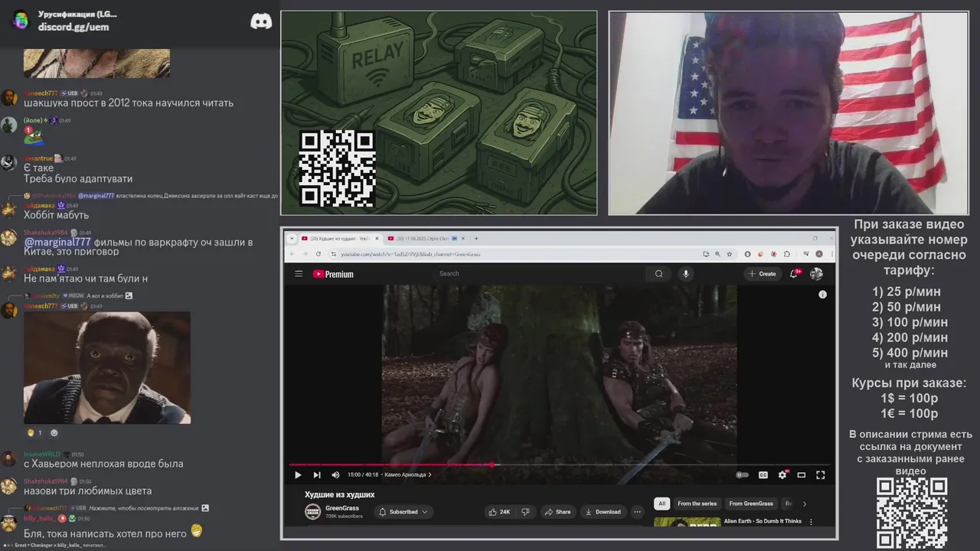Screen dimensions: 980x551
Task: Select the All filter chip
Action: pyautogui.click(x=661, y=504)
